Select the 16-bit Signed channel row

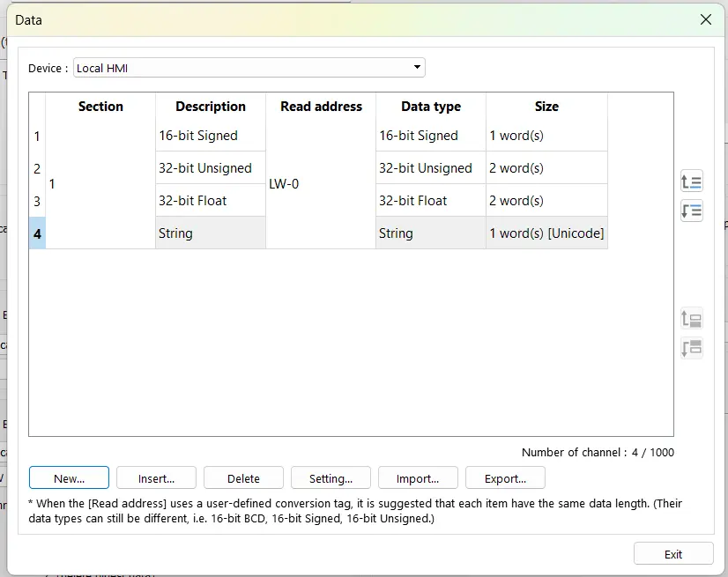(x=210, y=136)
